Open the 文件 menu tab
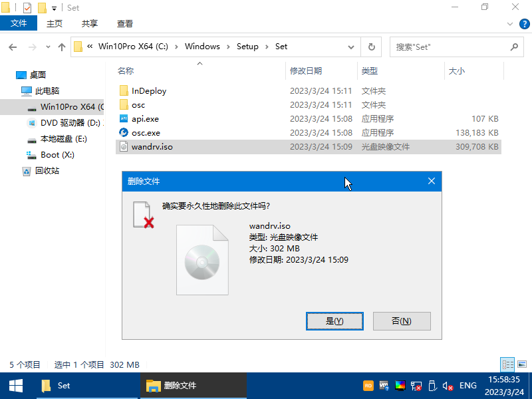532x399 pixels. point(19,23)
